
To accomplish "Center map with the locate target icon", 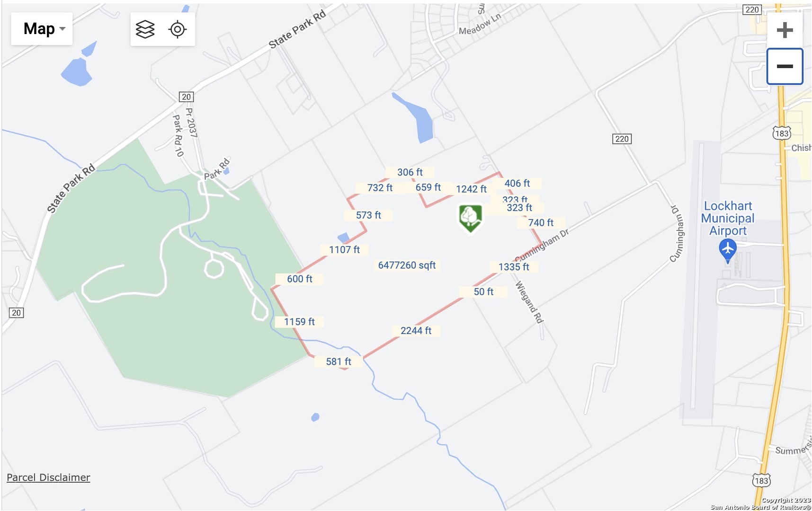I will point(178,29).
